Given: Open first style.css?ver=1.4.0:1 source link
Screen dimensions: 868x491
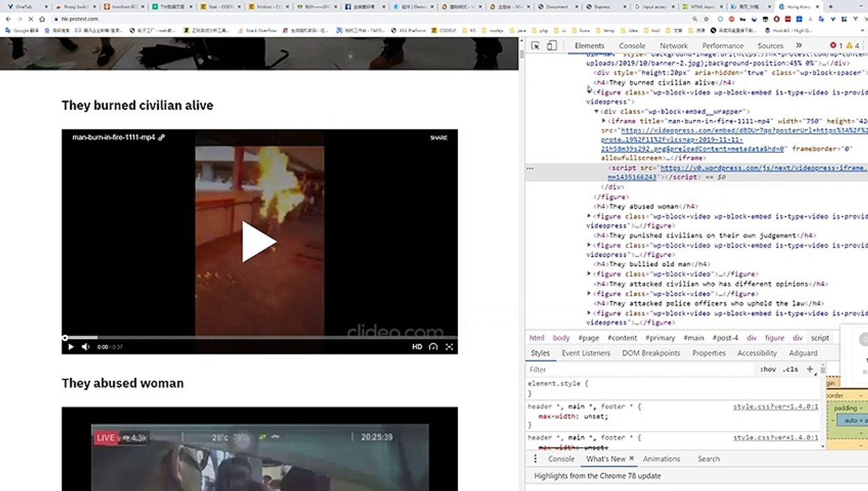Looking at the screenshot, I should pyautogui.click(x=776, y=406).
